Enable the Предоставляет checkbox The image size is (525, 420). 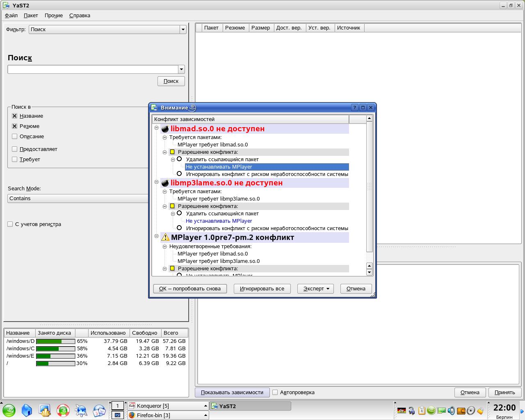15,149
